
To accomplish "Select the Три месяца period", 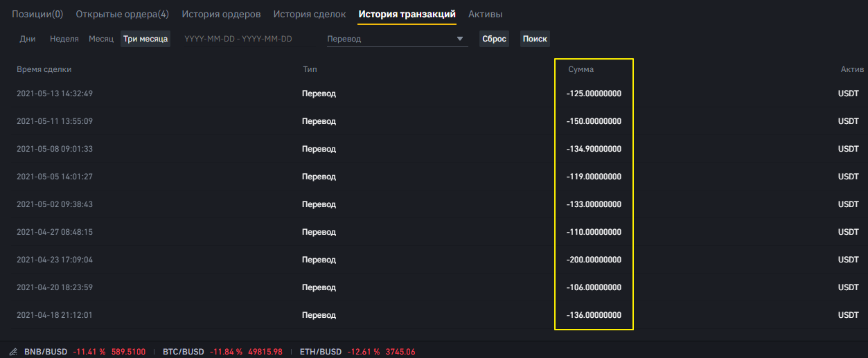I will 145,39.
